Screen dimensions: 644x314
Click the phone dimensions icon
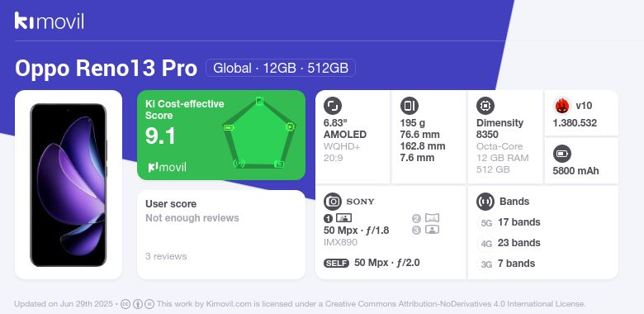pos(409,106)
